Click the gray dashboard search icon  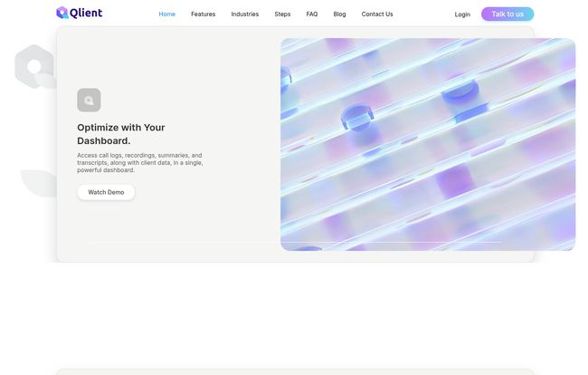(x=89, y=101)
